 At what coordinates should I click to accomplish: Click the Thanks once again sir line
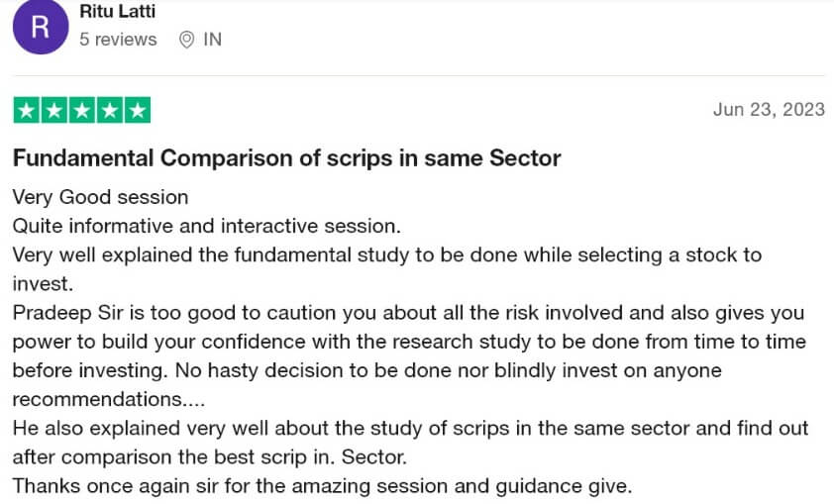click(322, 486)
